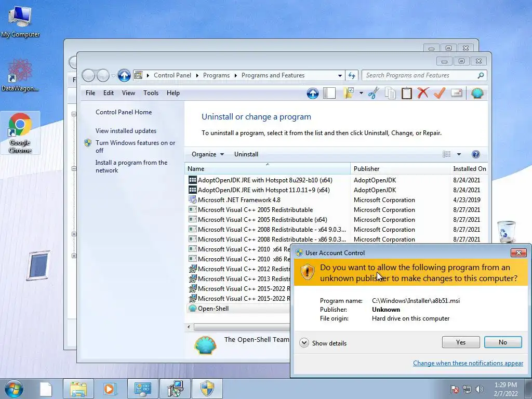The image size is (532, 399).
Task: Open the folder options toolbar icon
Action: click(x=349, y=93)
